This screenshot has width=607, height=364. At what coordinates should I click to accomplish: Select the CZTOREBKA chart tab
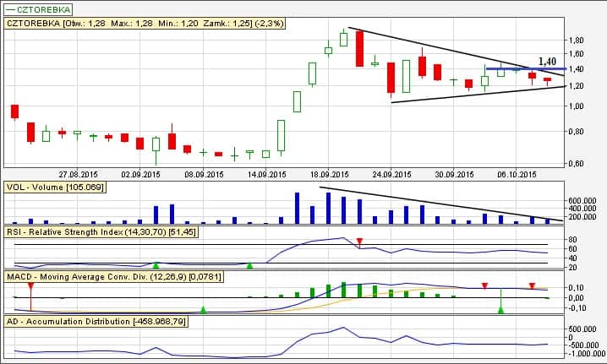pyautogui.click(x=37, y=7)
